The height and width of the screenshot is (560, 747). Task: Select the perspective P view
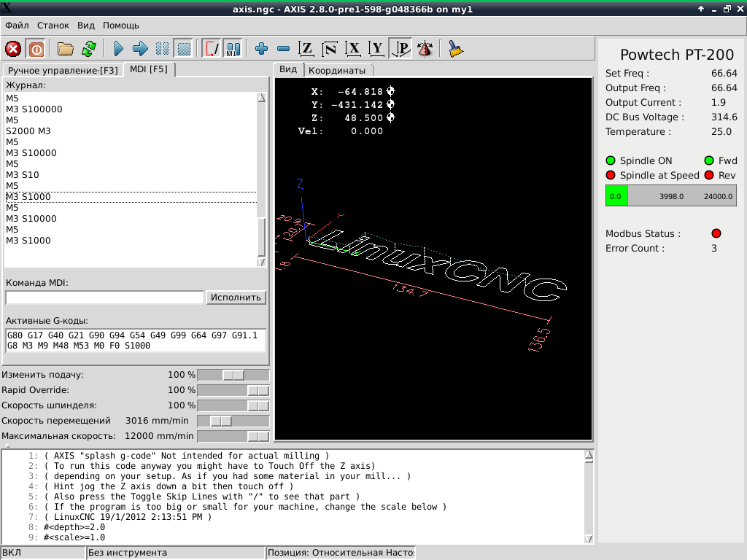pos(400,49)
